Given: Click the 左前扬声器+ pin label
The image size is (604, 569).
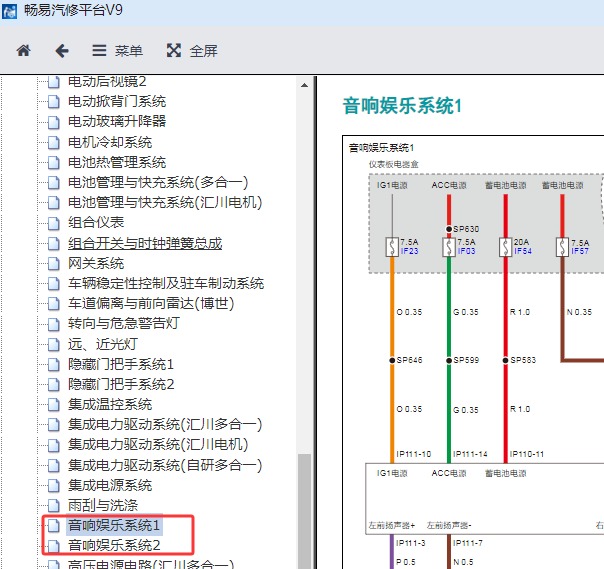Looking at the screenshot, I should point(392,525).
